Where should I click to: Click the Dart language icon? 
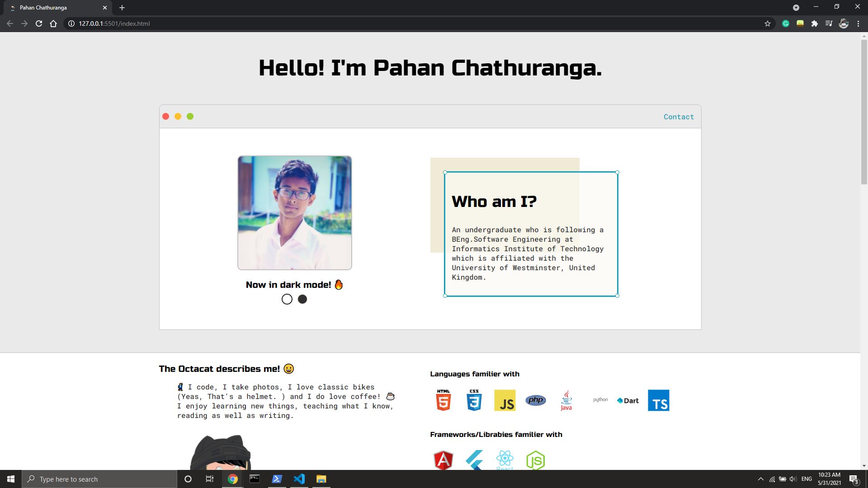[x=628, y=400]
